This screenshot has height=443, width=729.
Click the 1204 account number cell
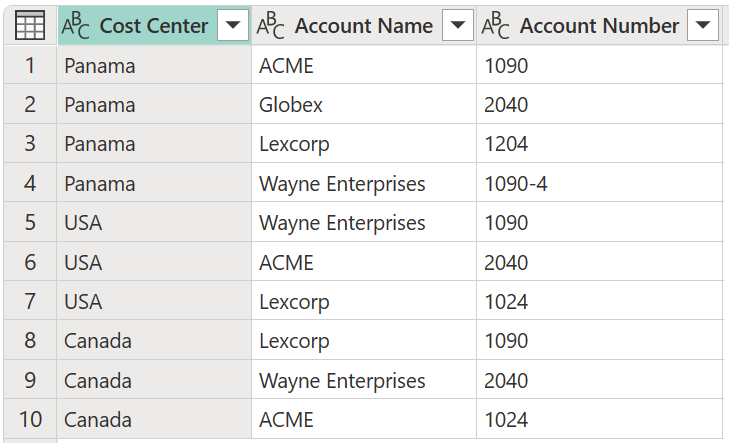point(600,143)
